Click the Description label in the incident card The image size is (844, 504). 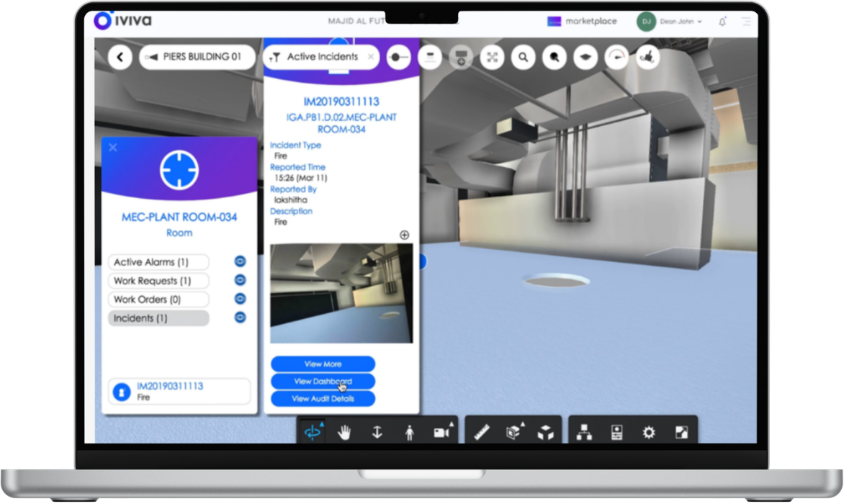tap(291, 212)
